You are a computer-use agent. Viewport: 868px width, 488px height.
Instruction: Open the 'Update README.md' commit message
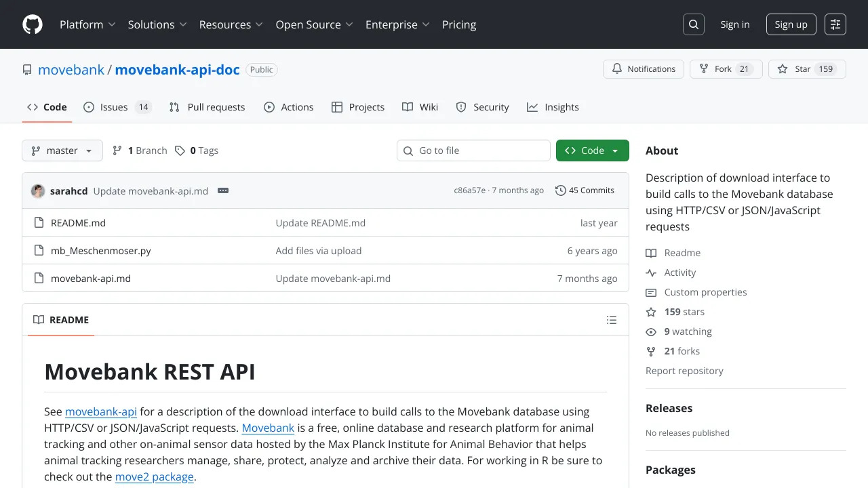click(x=321, y=223)
